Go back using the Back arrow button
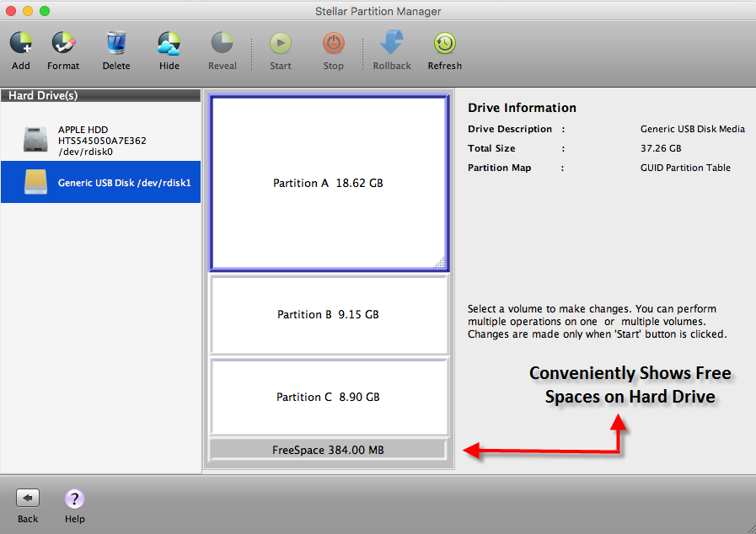 (x=28, y=498)
